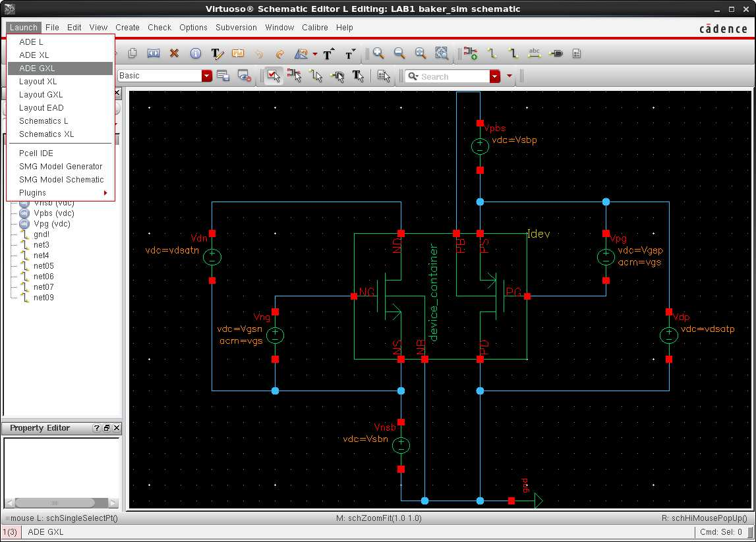Open the Subversion menu
This screenshot has height=542, width=756.
pyautogui.click(x=236, y=28)
